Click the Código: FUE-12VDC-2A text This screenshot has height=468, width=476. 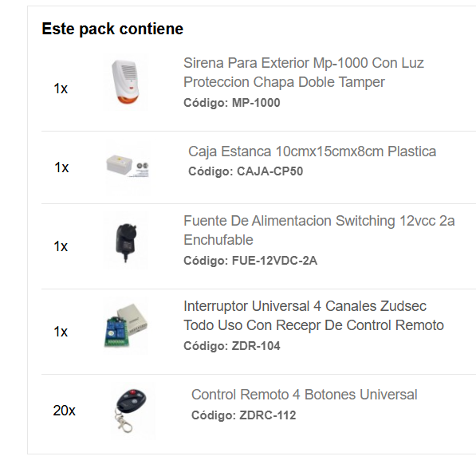[250, 261]
